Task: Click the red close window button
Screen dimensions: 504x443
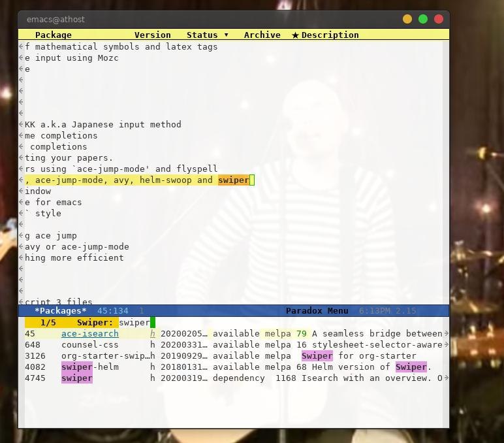Action: (439, 20)
